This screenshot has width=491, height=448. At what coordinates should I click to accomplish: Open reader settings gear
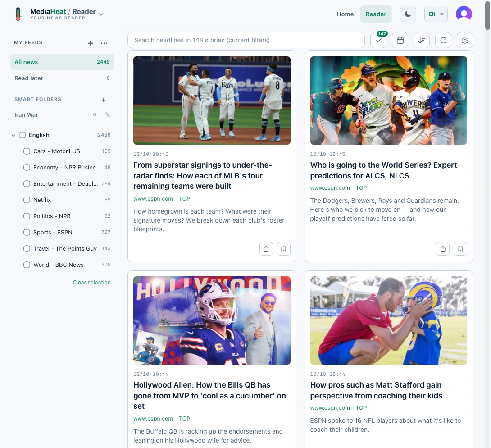tap(465, 40)
